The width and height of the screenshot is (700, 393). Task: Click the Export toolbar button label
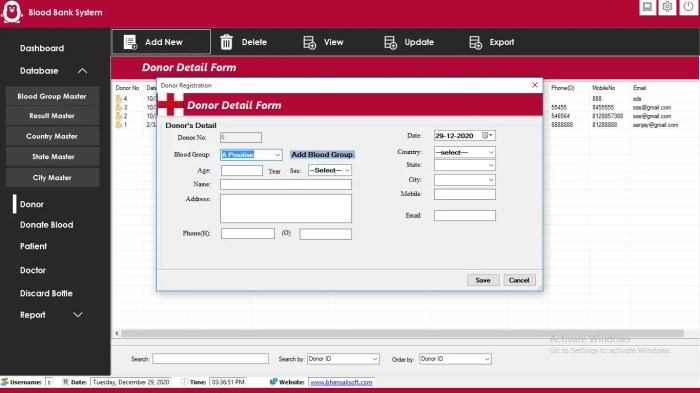(x=502, y=42)
